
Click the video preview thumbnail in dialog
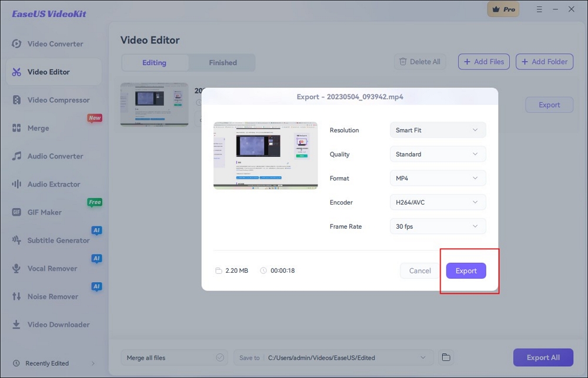pyautogui.click(x=265, y=155)
